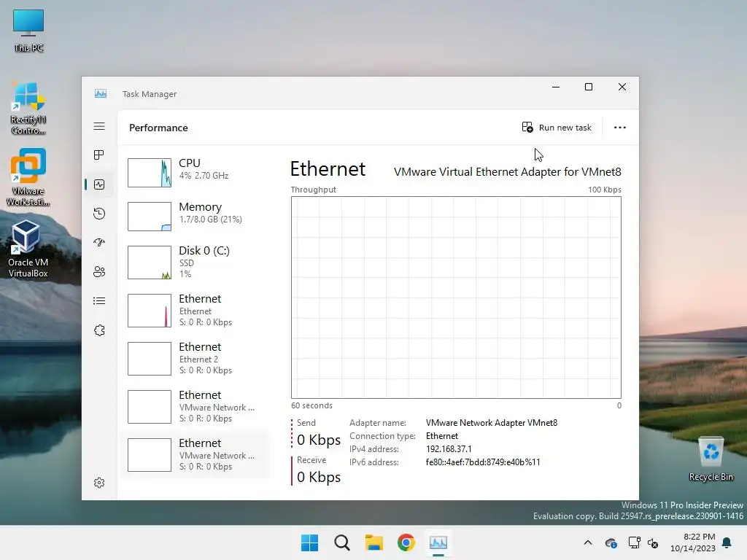Open notifications bell icon
This screenshot has height=560, width=747.
point(727,542)
